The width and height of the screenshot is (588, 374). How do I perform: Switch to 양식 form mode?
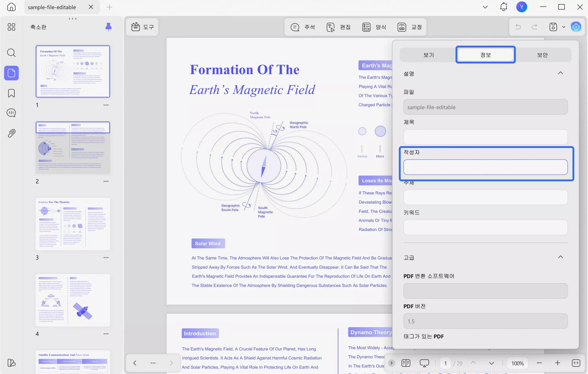click(374, 27)
